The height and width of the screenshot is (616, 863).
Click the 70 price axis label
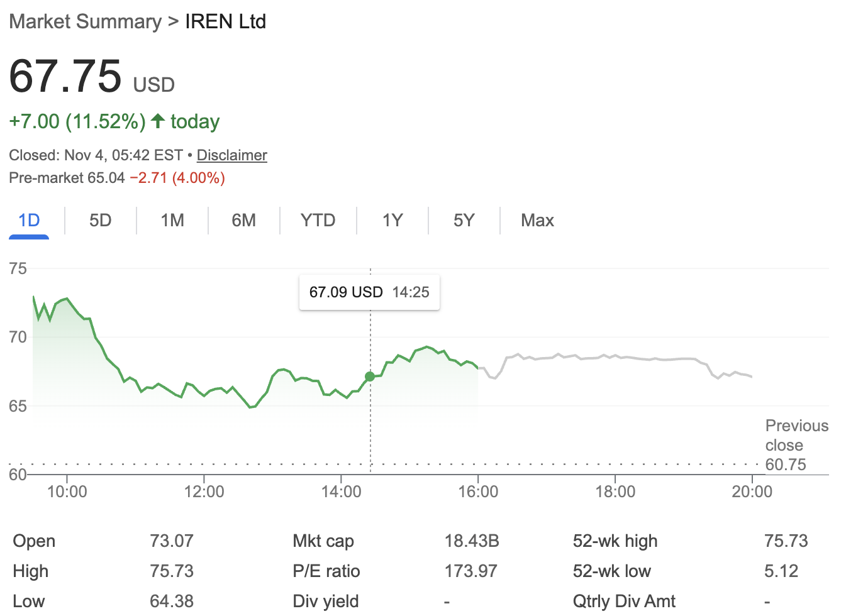point(18,338)
